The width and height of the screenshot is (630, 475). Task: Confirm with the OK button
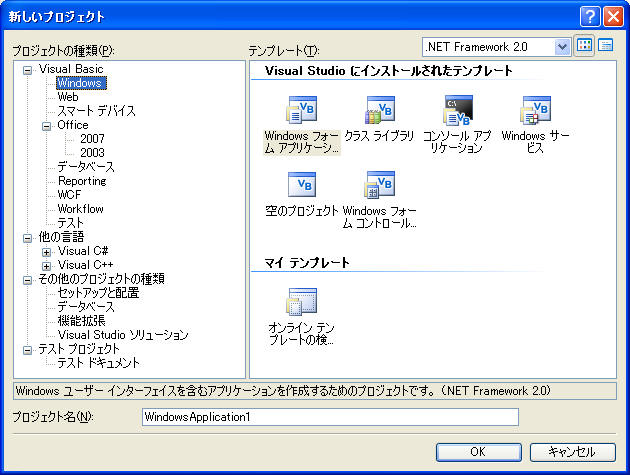coord(479,452)
